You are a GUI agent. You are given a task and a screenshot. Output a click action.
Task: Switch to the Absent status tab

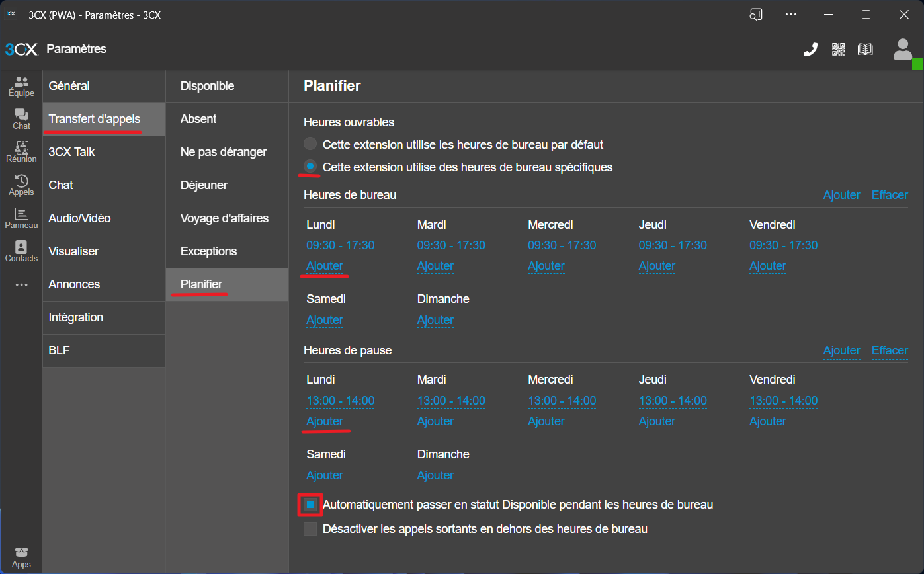227,119
